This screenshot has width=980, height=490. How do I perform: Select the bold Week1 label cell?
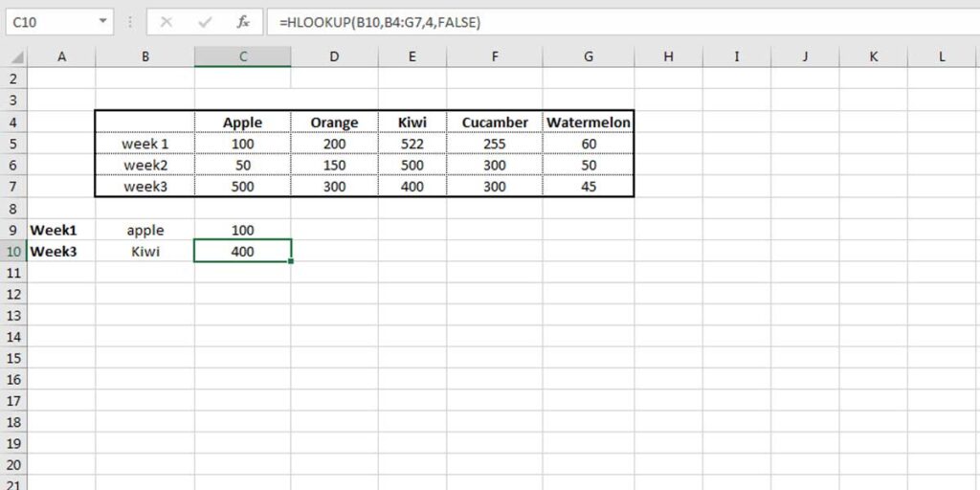coord(61,230)
